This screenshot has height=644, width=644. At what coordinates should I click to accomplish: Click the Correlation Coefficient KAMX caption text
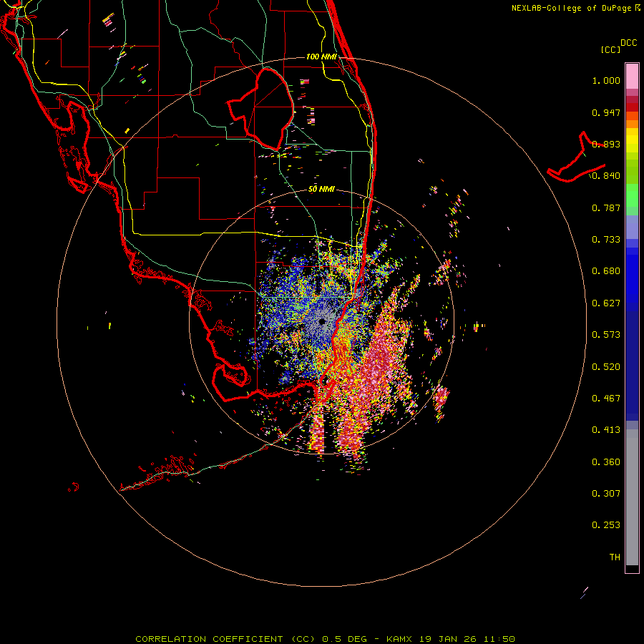(x=325, y=639)
